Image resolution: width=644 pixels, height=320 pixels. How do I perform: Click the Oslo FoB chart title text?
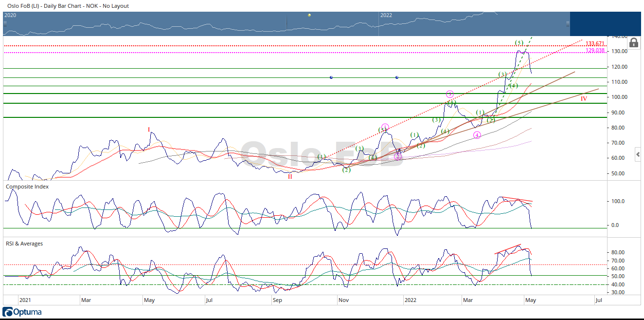[68, 6]
